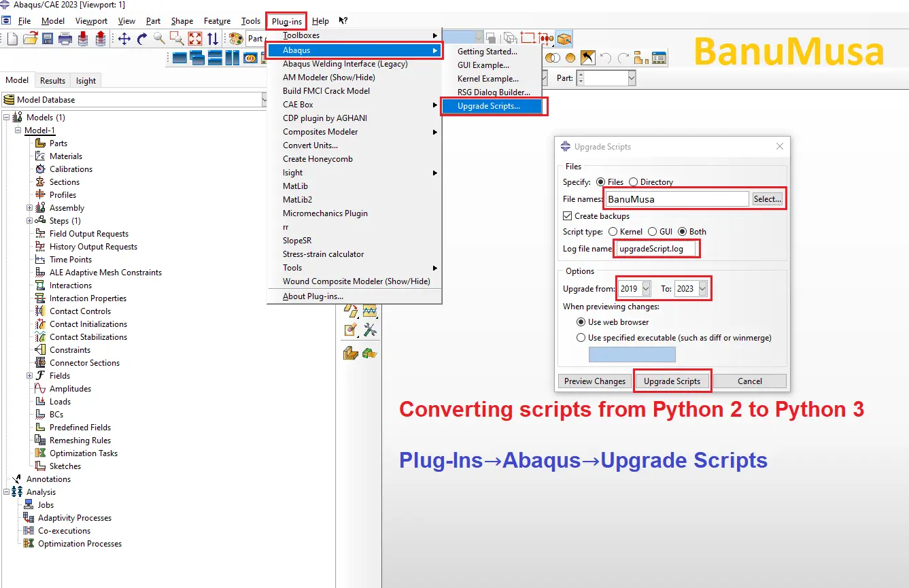Open the upgrade To year dropdown
The height and width of the screenshot is (588, 909).
pyautogui.click(x=702, y=289)
